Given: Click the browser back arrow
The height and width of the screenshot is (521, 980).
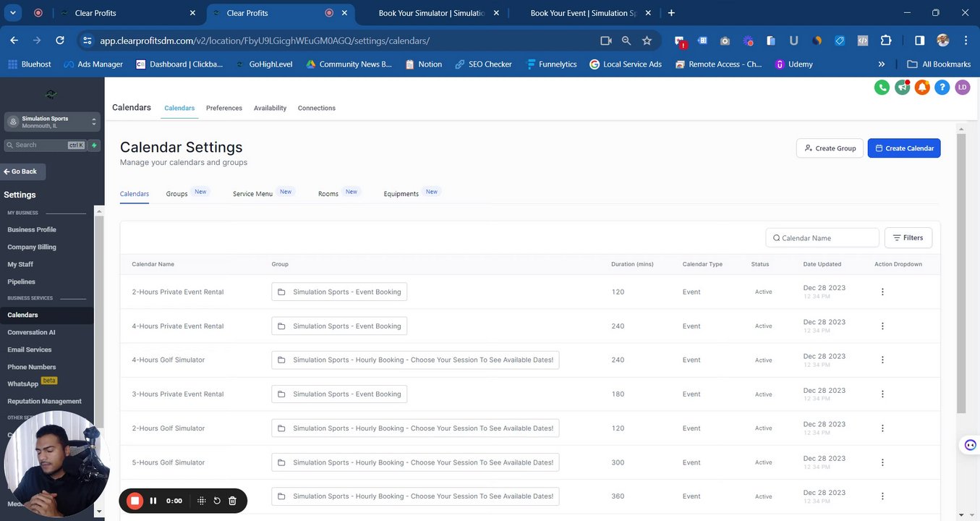Looking at the screenshot, I should tap(14, 41).
